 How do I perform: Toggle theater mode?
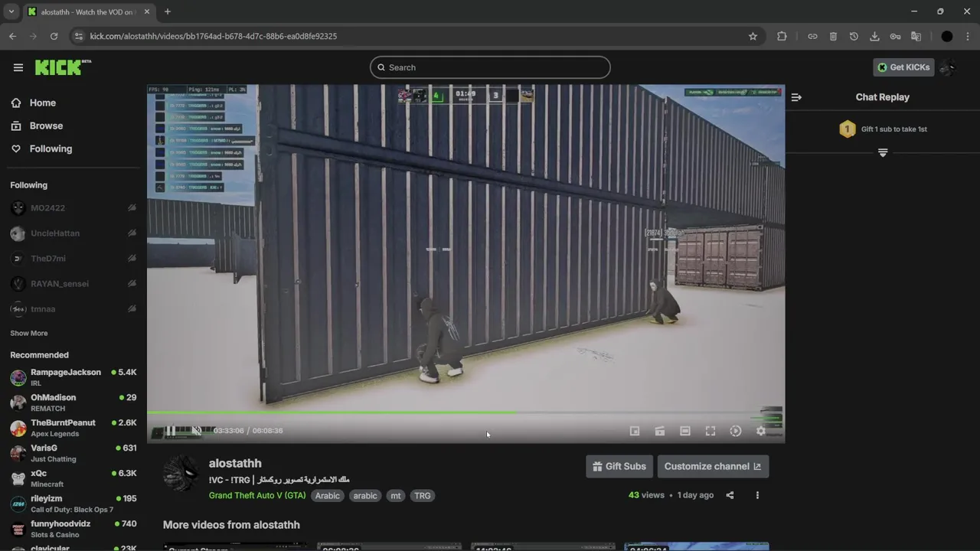tap(685, 431)
